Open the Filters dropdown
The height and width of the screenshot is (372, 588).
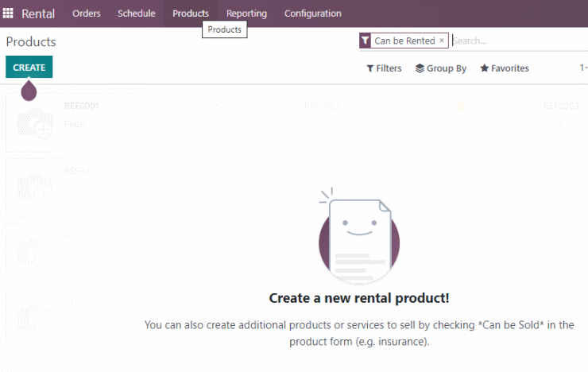coord(384,68)
